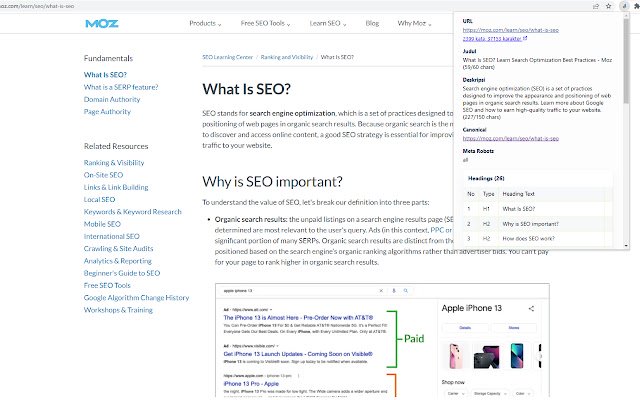Viewport: 640px width, 400px height.
Task: Click the Google results screenshot image
Action: (x=382, y=341)
